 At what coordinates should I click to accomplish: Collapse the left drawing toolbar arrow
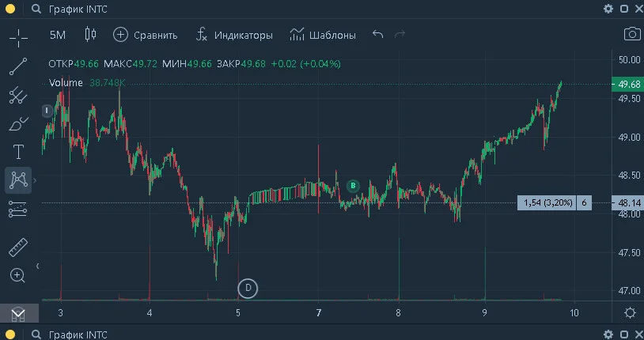[x=38, y=266]
